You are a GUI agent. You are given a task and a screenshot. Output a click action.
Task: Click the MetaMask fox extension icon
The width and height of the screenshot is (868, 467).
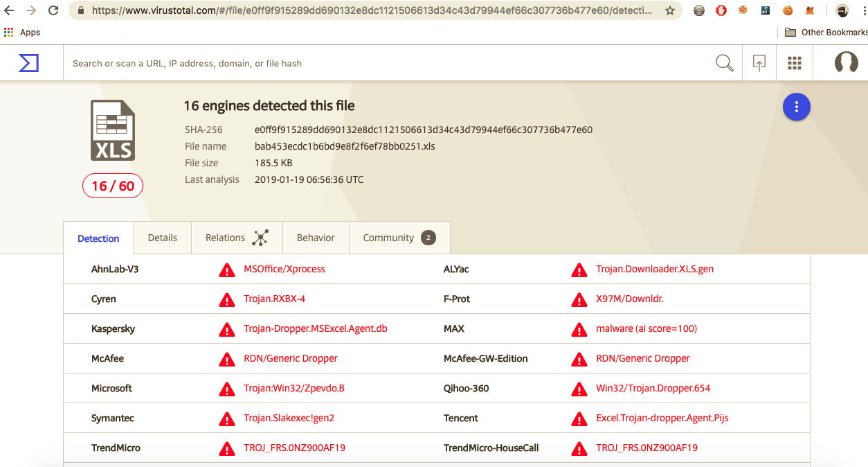tap(810, 10)
